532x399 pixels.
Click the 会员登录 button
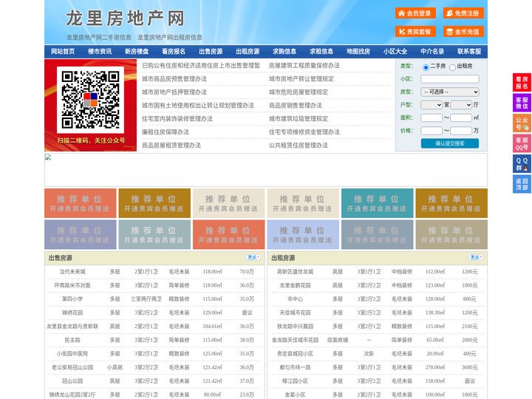tap(415, 13)
